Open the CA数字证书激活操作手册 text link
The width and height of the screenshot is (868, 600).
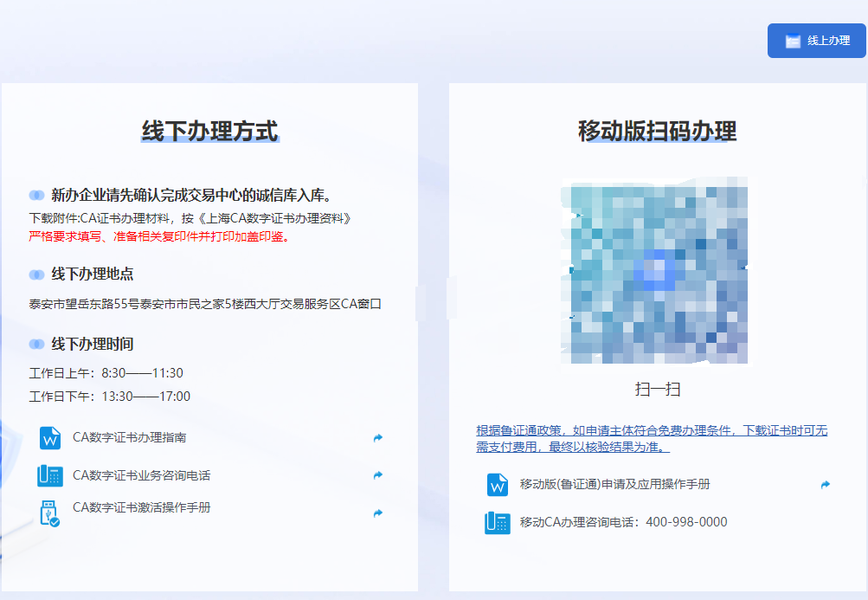tap(141, 507)
